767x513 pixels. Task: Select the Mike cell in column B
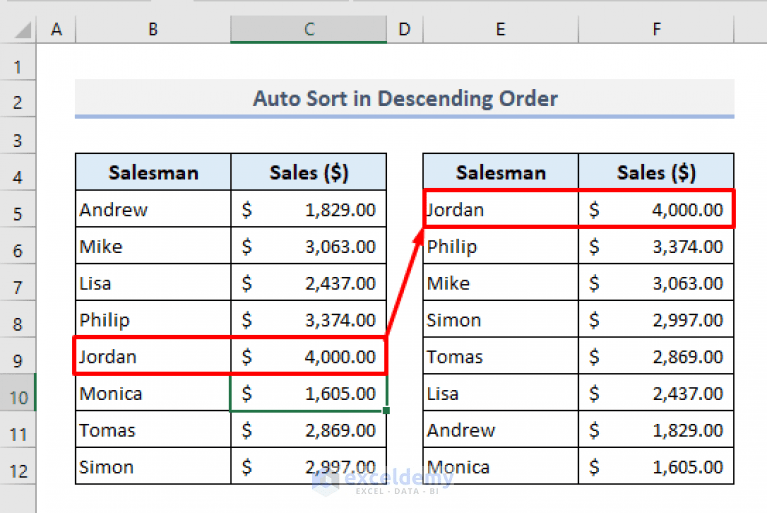(153, 246)
